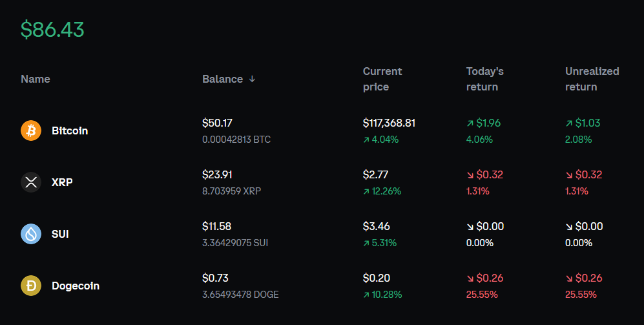644x325 pixels.
Task: Click Dogecoin balance $0.73
Action: click(x=215, y=278)
